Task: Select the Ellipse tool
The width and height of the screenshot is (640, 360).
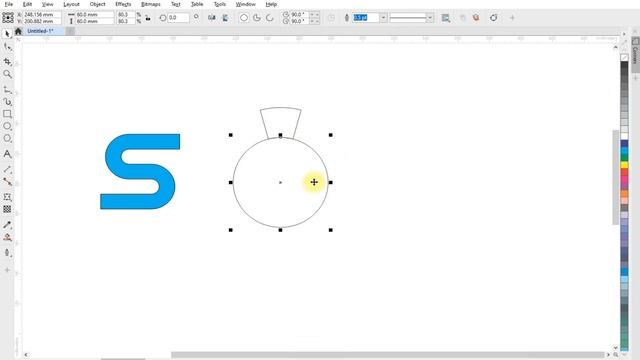Action: pyautogui.click(x=7, y=126)
